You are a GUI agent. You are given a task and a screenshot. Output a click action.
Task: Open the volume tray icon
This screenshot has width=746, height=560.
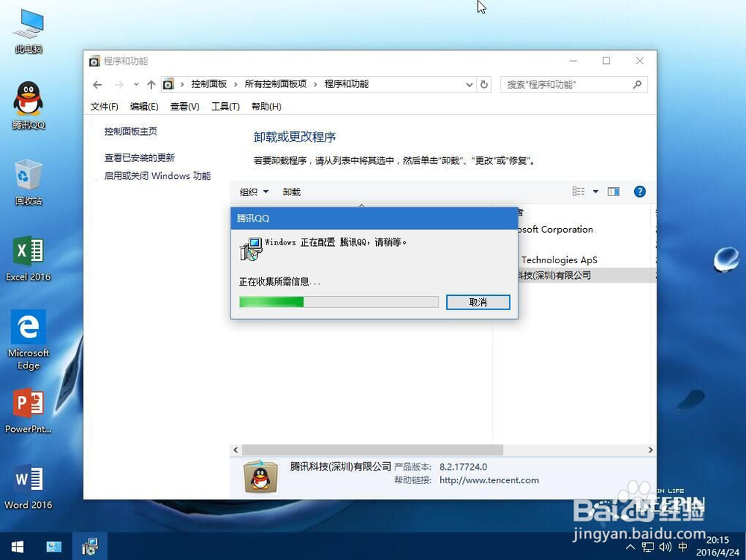coord(665,547)
